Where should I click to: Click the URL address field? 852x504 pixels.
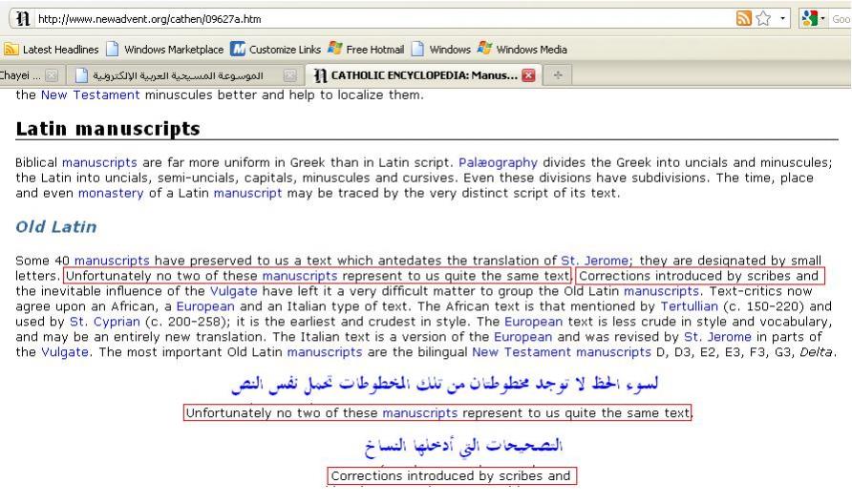[382, 18]
